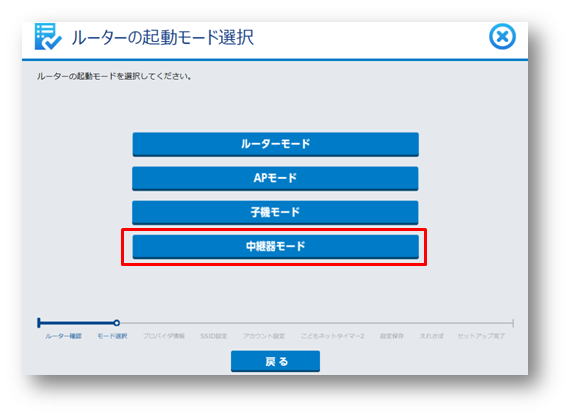Click モード選択 step label
Image resolution: width=570 pixels, height=417 pixels.
click(112, 336)
